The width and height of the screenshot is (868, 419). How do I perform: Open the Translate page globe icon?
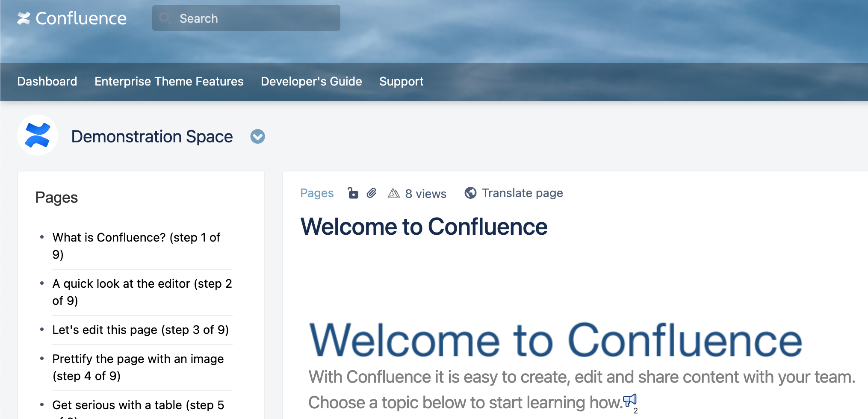point(470,193)
